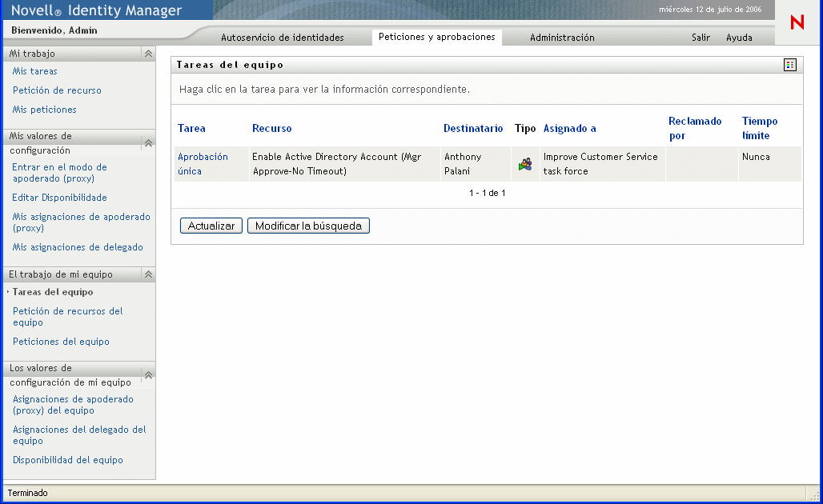Open Ayuda help link

(x=739, y=38)
